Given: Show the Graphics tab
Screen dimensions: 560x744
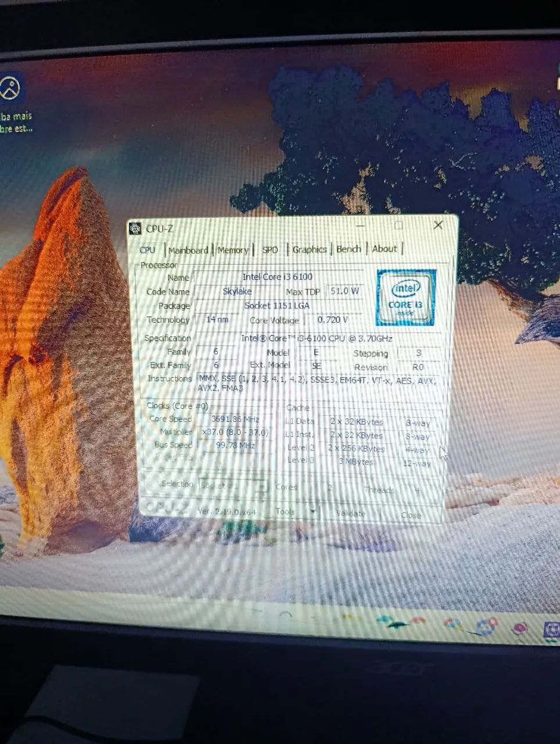Looking at the screenshot, I should pos(310,249).
